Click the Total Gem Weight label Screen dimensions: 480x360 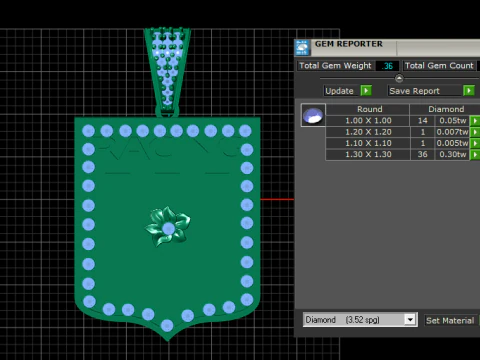tap(335, 66)
